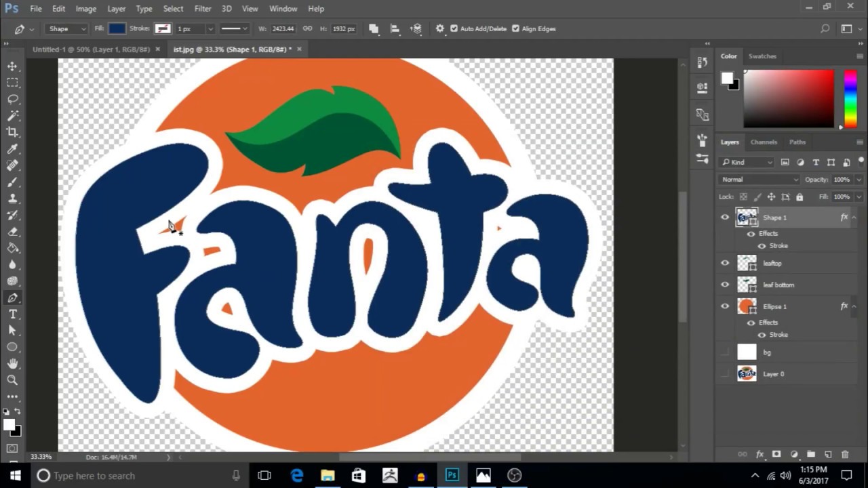Switch to Untitled-1 document tab
The width and height of the screenshot is (868, 488).
(x=91, y=49)
